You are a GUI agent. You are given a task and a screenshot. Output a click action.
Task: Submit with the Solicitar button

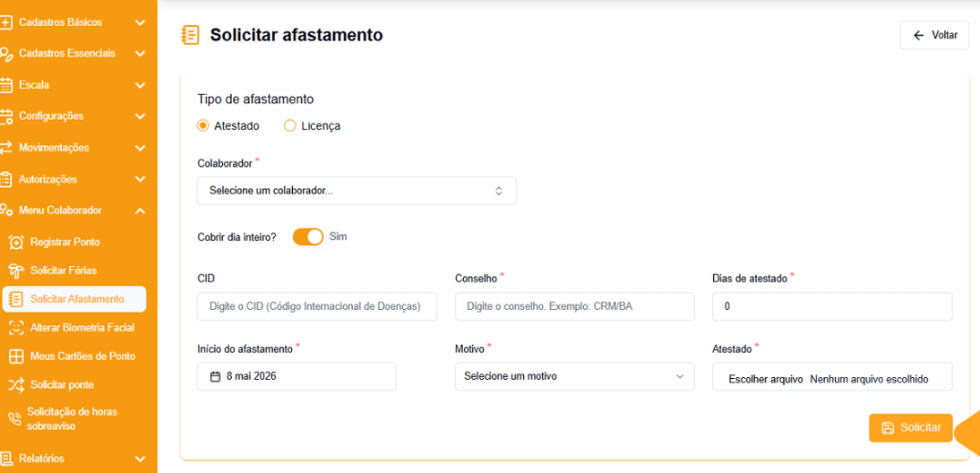pyautogui.click(x=911, y=428)
